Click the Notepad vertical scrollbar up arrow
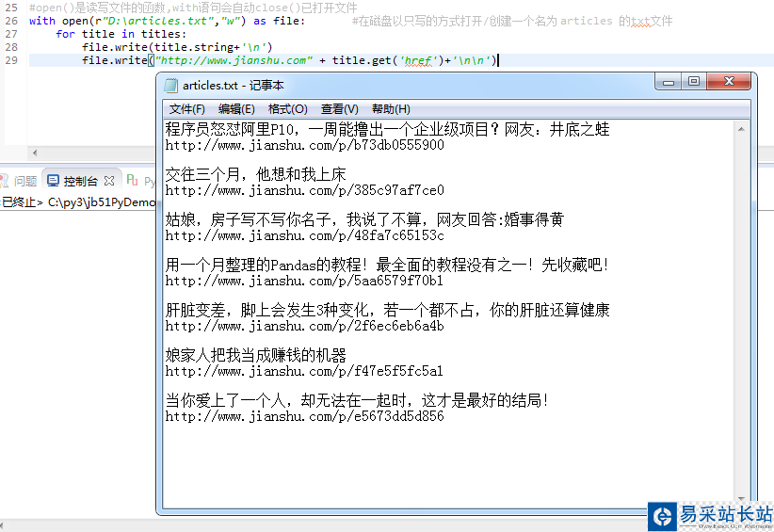Screen dimensions: 774x532 [741, 129]
